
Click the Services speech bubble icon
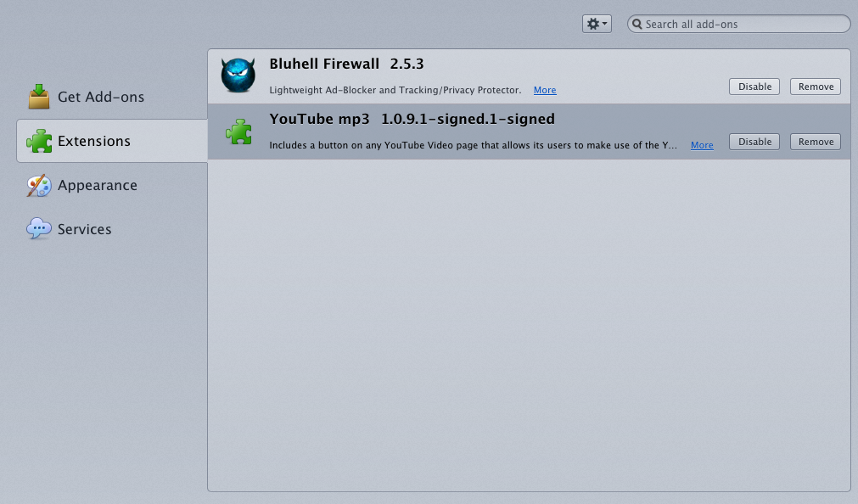[x=39, y=228]
